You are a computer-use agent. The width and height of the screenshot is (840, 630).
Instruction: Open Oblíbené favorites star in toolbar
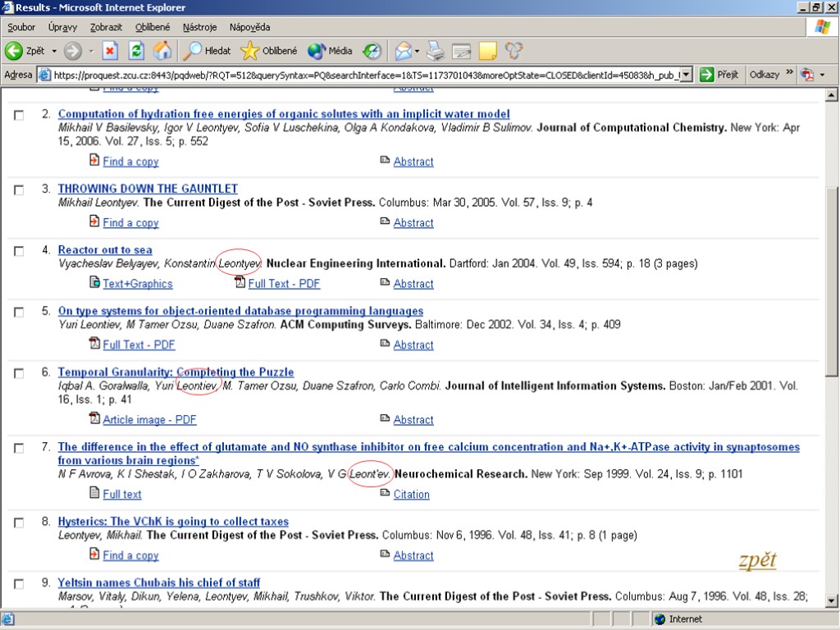[249, 51]
